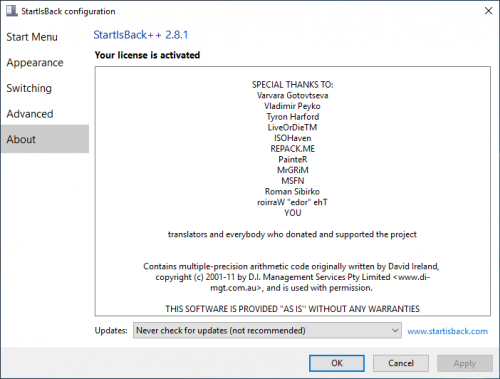Click the StartIsBack app icon in title bar

[12, 11]
